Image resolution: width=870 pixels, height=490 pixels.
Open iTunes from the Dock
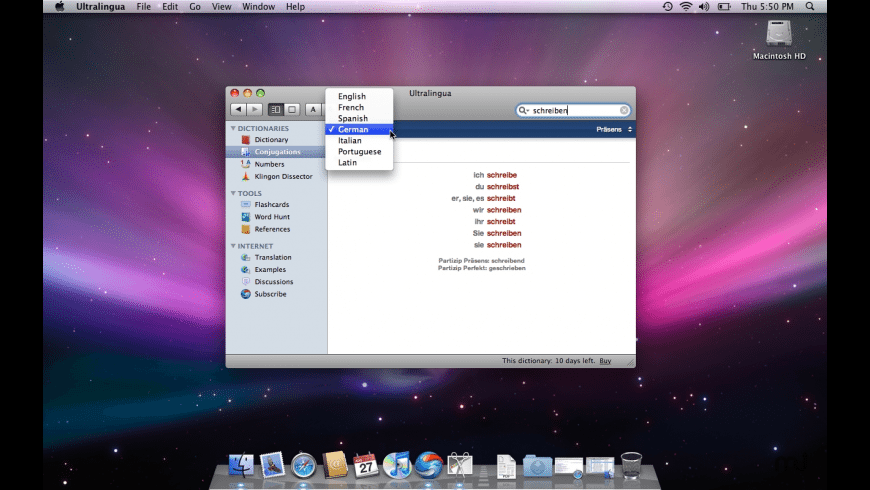click(x=397, y=465)
